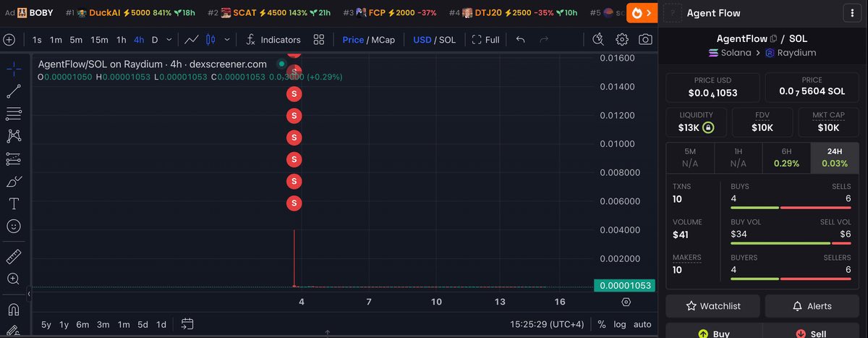Show chart prices in SOL
The image size is (868, 338).
point(447,40)
